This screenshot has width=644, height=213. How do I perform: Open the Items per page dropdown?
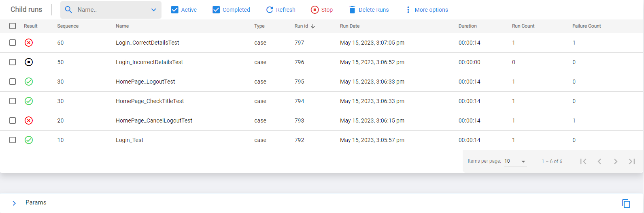(x=515, y=161)
